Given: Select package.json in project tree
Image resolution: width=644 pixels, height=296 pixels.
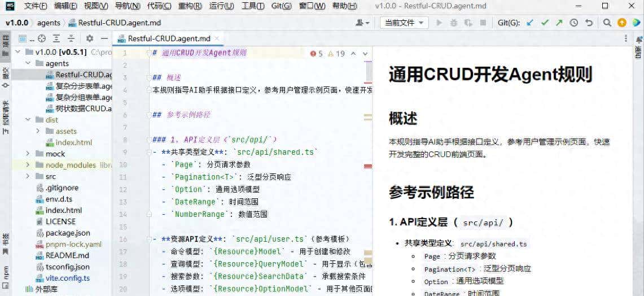Looking at the screenshot, I should (68, 233).
